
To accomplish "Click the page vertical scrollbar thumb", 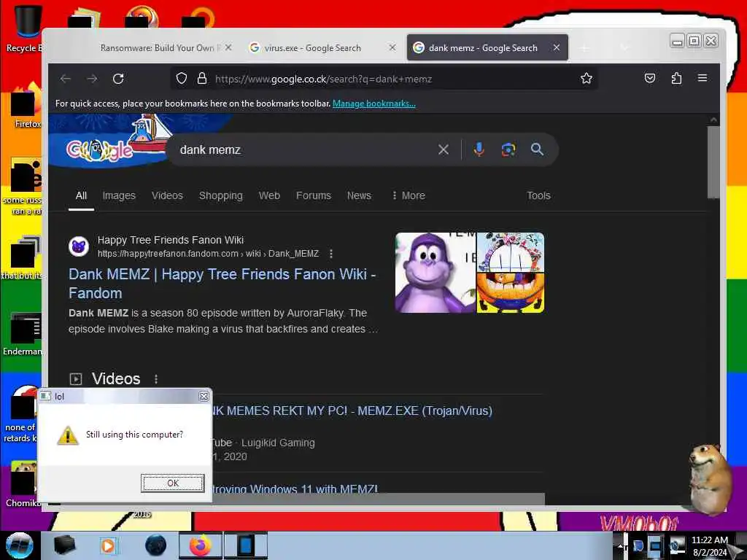I will [x=713, y=162].
